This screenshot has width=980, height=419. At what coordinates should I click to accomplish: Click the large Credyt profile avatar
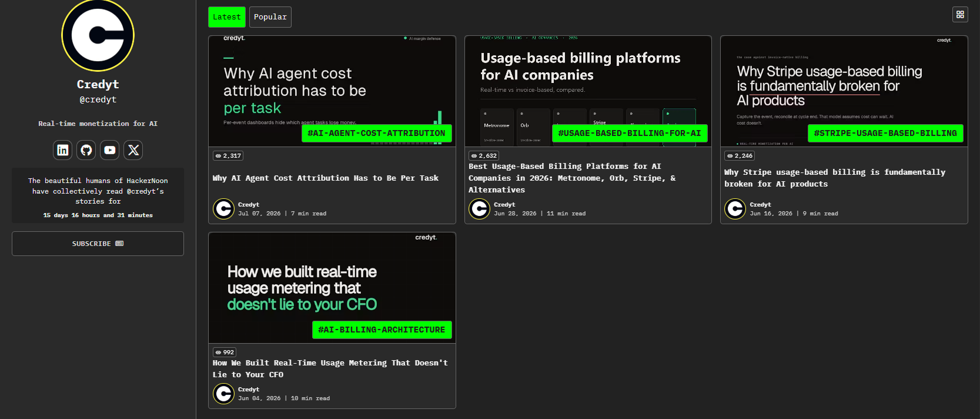coord(98,35)
